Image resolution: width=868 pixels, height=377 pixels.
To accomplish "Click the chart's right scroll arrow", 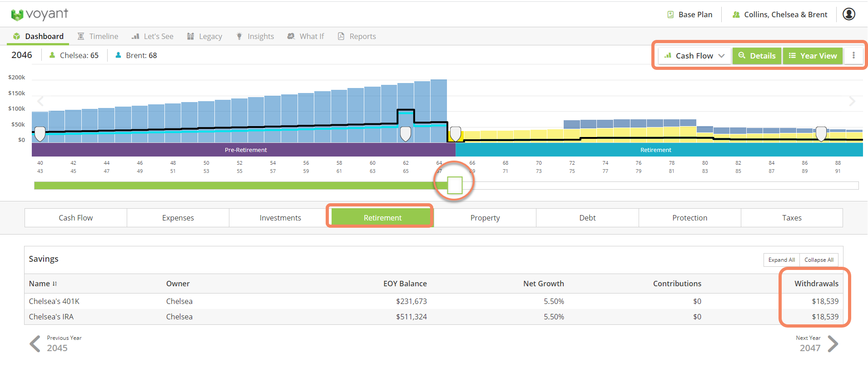I will tap(852, 101).
